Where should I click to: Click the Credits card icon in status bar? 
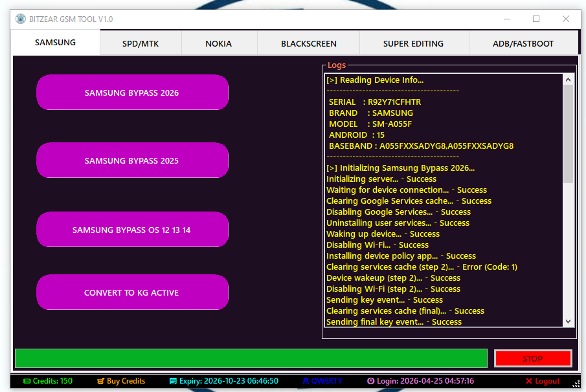point(27,381)
